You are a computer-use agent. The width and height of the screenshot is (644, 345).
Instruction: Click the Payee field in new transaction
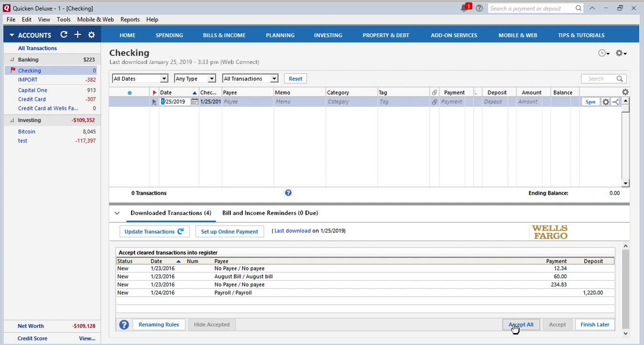pos(248,102)
